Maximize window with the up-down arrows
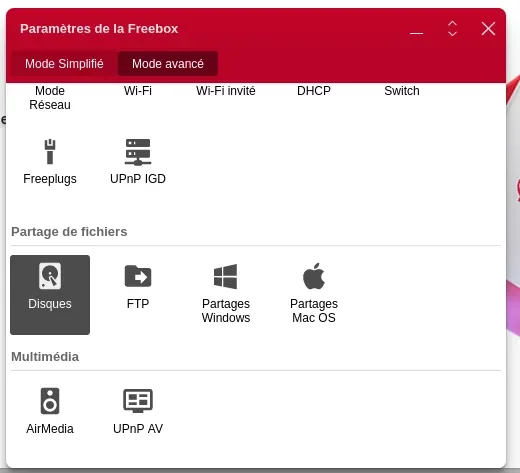The height and width of the screenshot is (473, 520). pyautogui.click(x=452, y=29)
